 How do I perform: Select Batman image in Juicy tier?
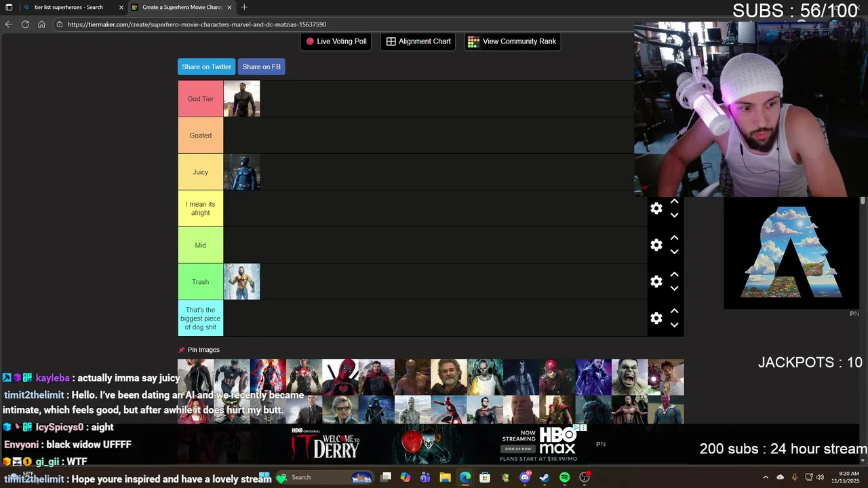click(x=242, y=172)
